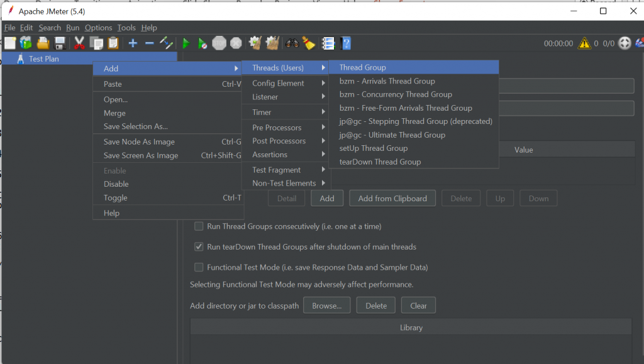Click the broom Reset Search icon

pyautogui.click(x=309, y=43)
